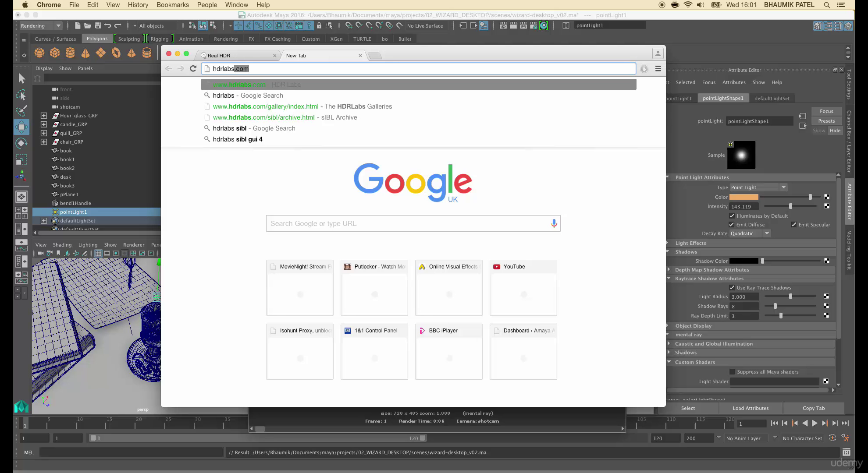868x473 pixels.
Task: Select the arrow Select tool
Action: (x=21, y=78)
